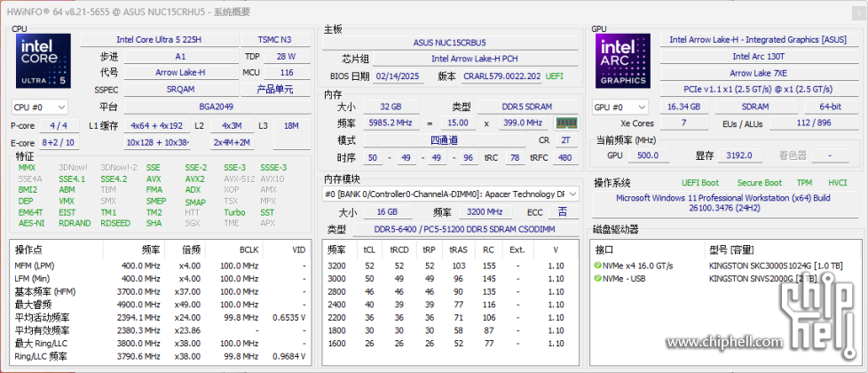The image size is (868, 373).
Task: Click the AES-NI feature flag
Action: [x=31, y=224]
